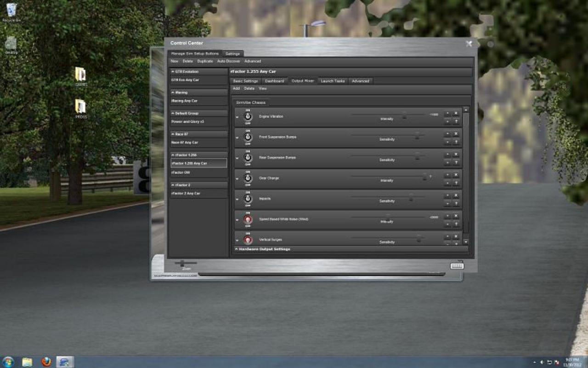The image size is (588, 368).
Task: Collapse the rFactor 2 group header
Action: coord(198,185)
